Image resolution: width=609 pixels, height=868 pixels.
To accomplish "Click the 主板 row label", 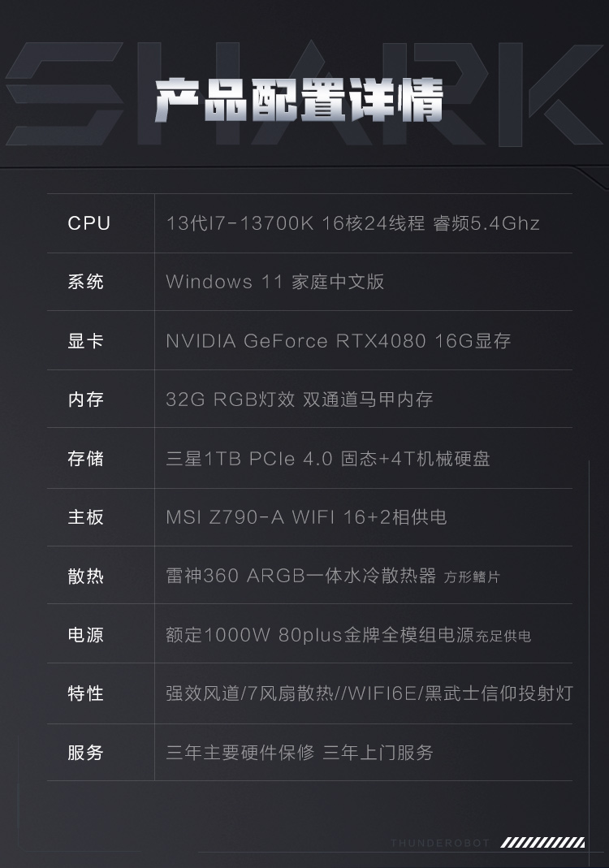I will (86, 517).
